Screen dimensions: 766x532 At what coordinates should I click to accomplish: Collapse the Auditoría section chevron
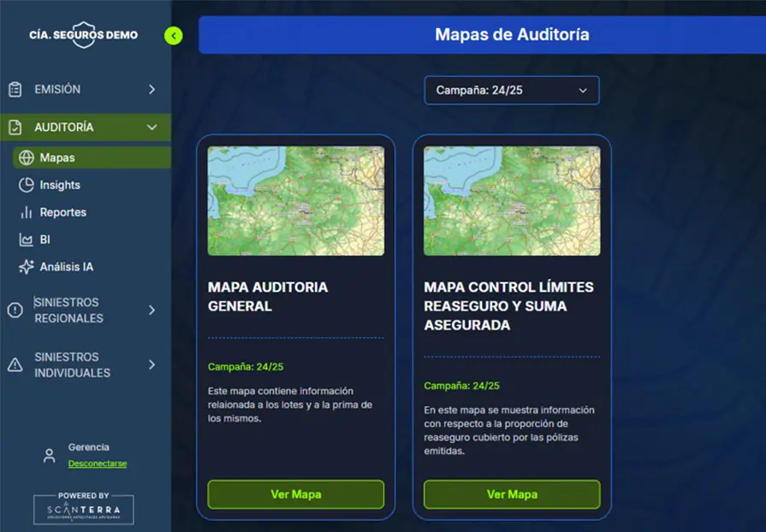tap(151, 127)
